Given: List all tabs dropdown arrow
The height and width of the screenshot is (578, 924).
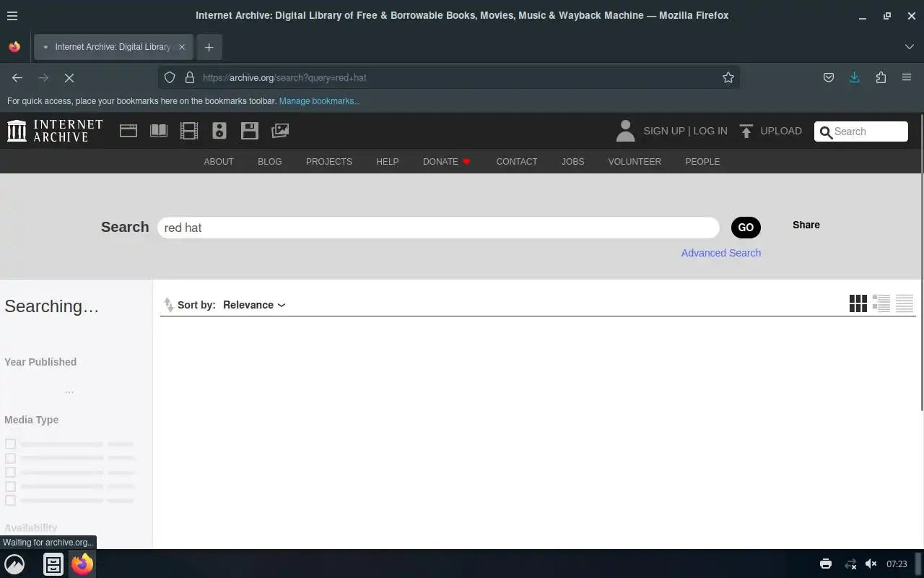Looking at the screenshot, I should pyautogui.click(x=909, y=47).
